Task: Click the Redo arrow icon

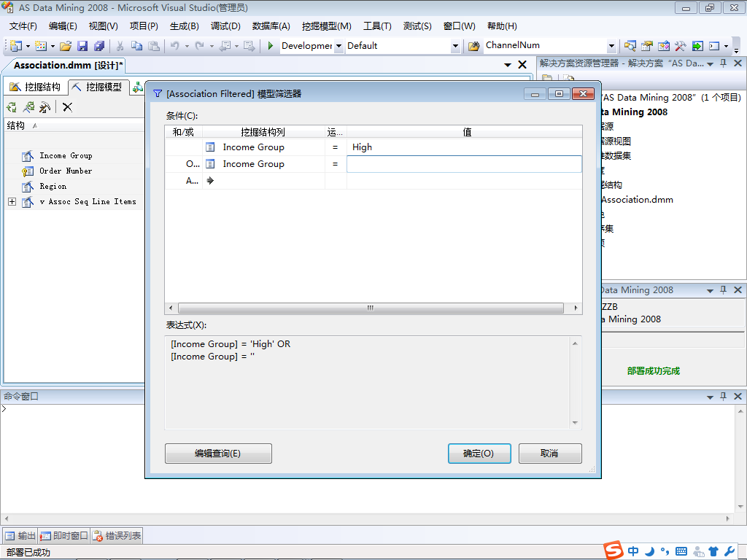Action: tap(200, 46)
